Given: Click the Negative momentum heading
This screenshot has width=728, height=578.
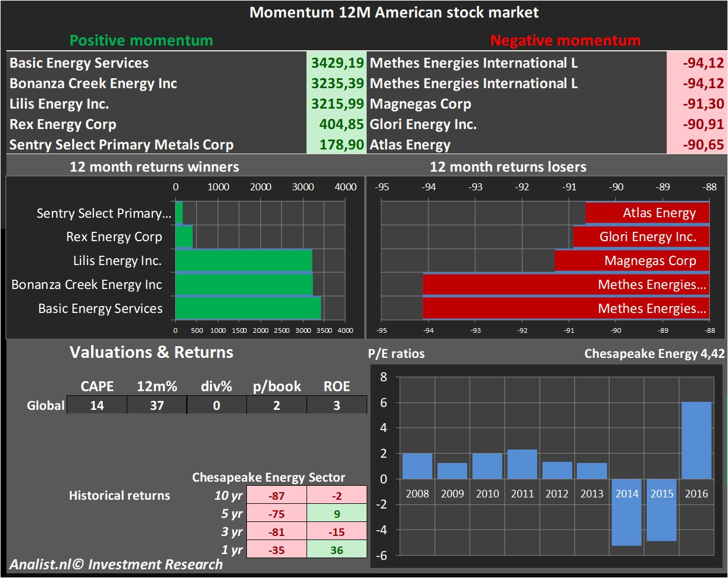Looking at the screenshot, I should pos(565,40).
